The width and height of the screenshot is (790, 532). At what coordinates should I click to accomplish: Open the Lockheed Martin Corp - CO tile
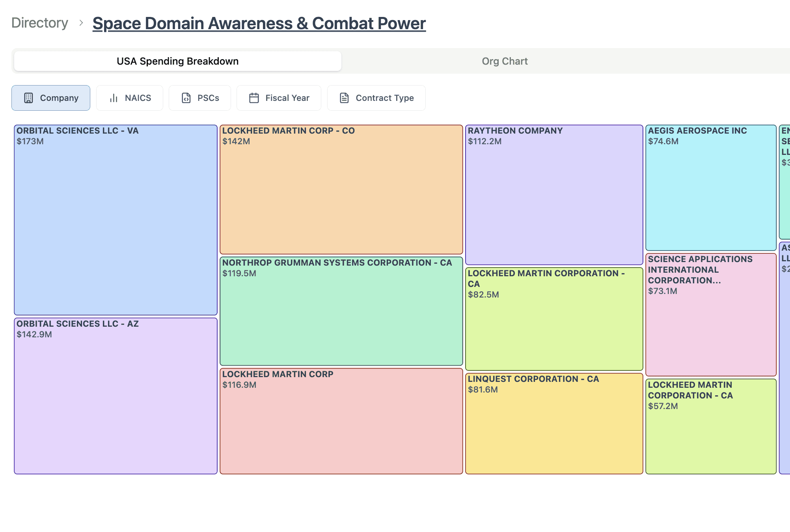coord(341,189)
